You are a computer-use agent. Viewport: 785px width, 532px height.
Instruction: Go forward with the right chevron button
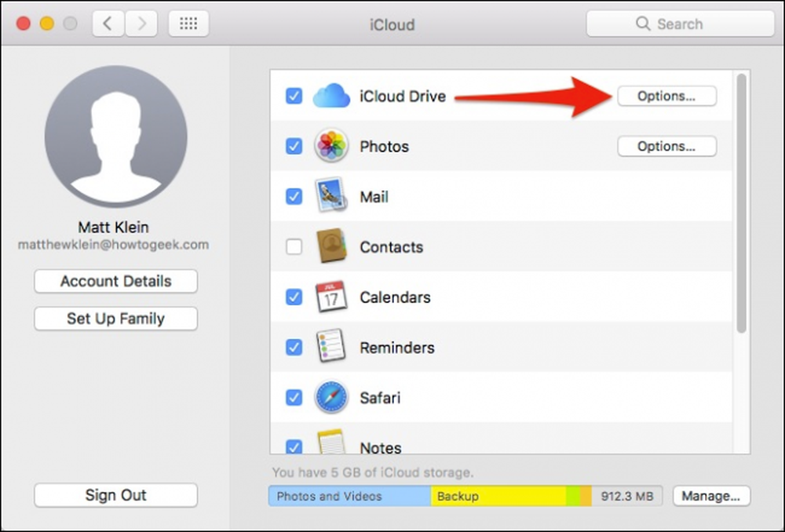pos(141,24)
